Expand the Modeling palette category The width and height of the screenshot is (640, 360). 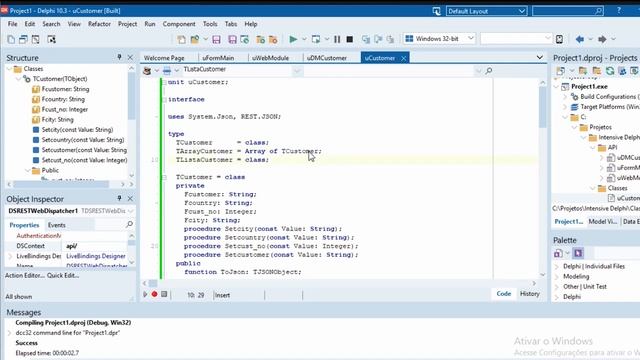point(557,277)
